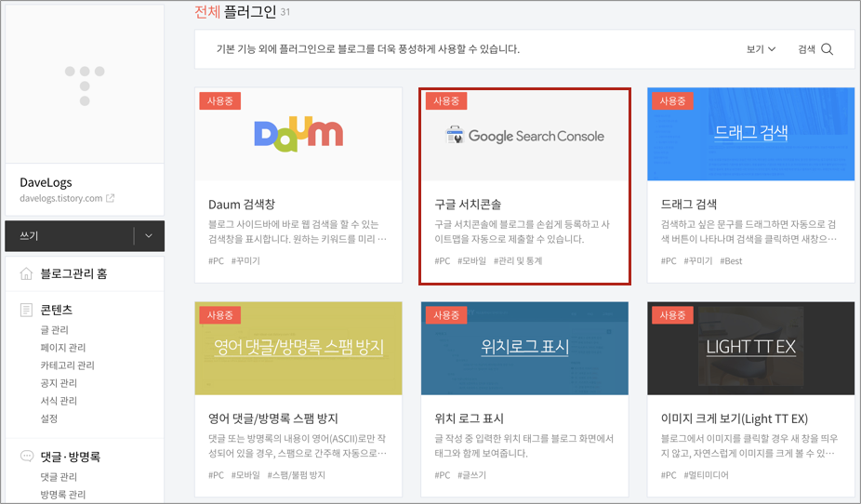The height and width of the screenshot is (504, 861).
Task: Click the home icon beside 블로그관리 홈
Action: point(26,273)
